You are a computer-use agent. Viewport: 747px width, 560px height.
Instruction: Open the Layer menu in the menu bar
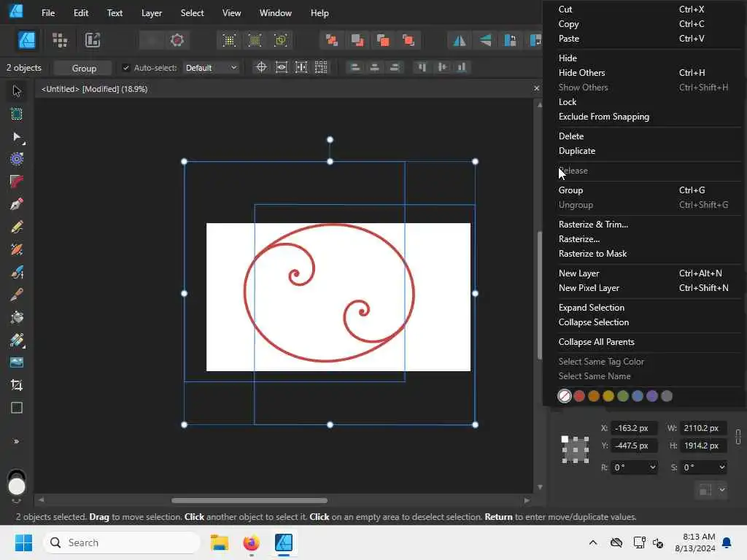152,13
